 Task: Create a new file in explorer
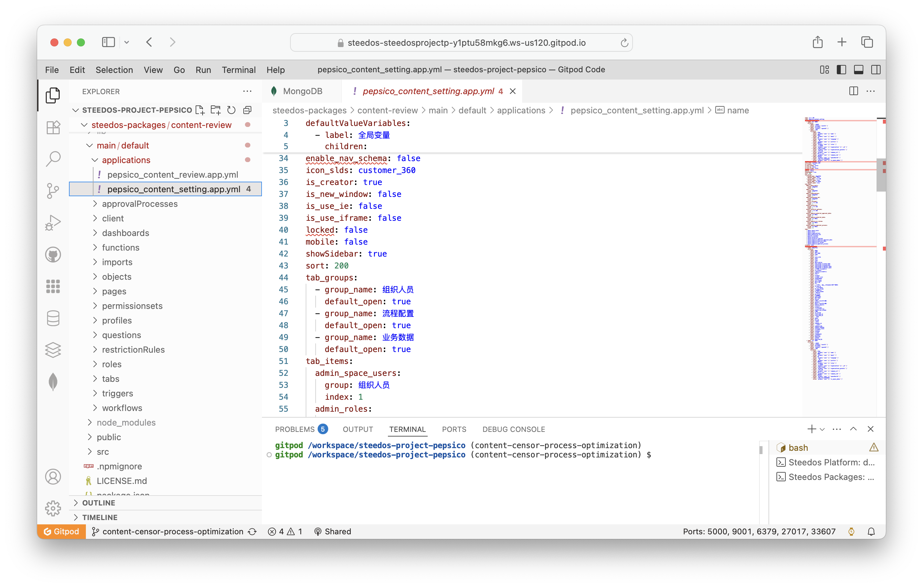pos(200,110)
